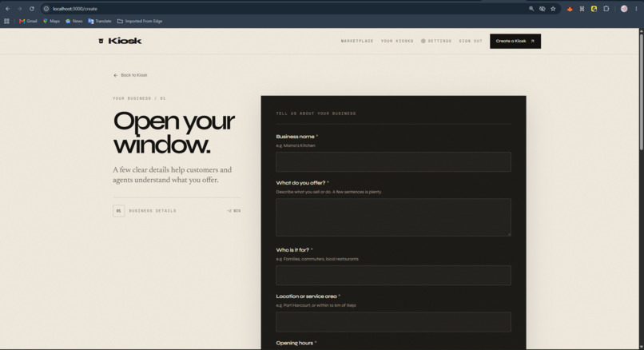Open the News bookmark
The image size is (644, 350).
[x=74, y=21]
